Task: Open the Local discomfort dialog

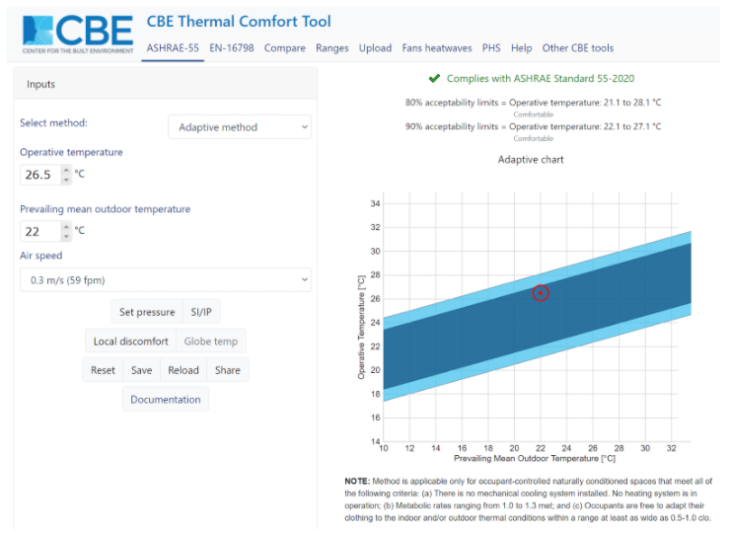Action: [x=131, y=341]
